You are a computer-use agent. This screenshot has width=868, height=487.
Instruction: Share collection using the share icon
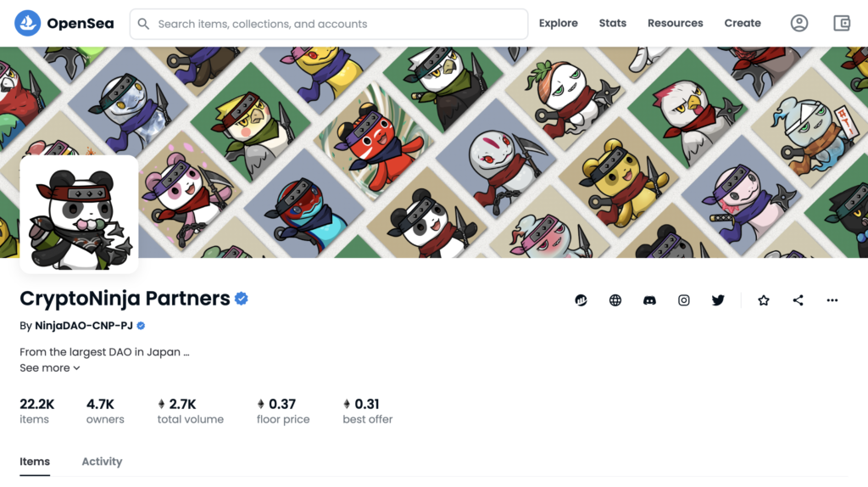coord(798,300)
